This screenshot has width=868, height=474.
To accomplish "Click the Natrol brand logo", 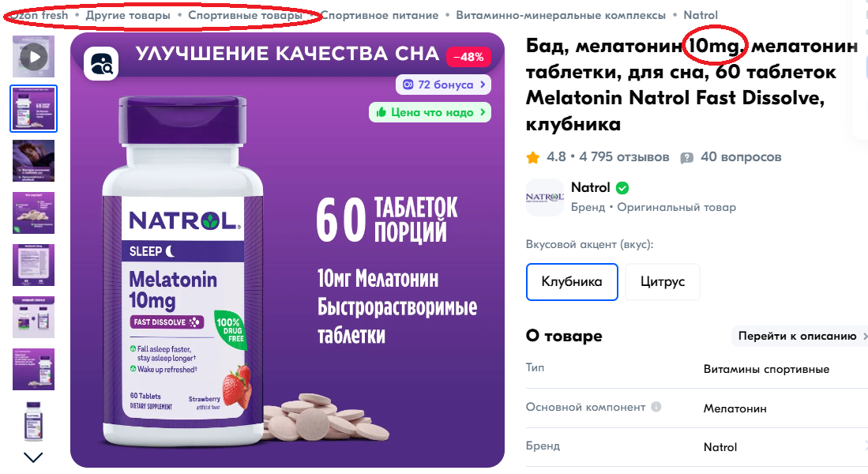I will click(x=545, y=197).
